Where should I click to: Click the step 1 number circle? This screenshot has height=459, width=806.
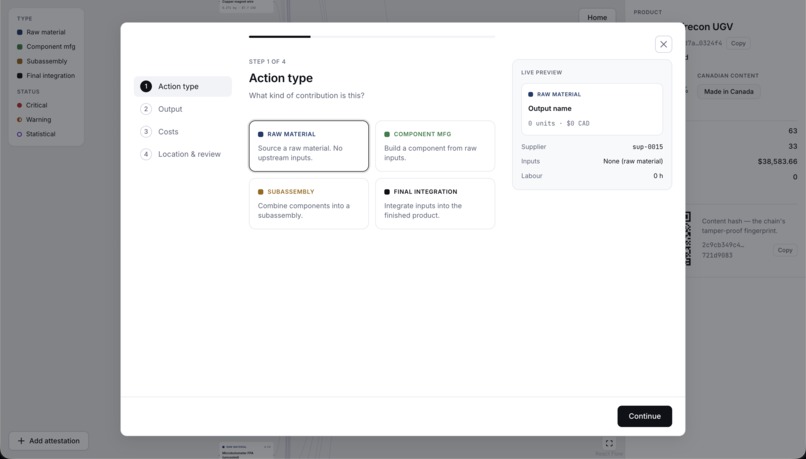pos(146,86)
